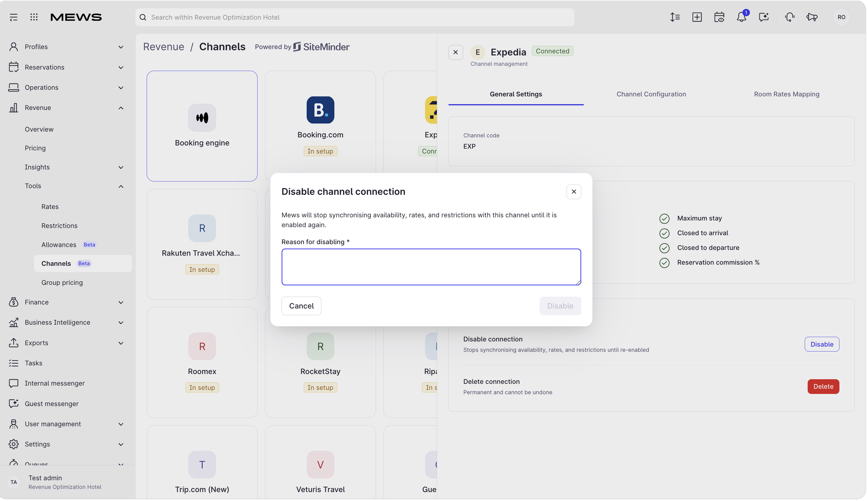Screen dimensions: 868x501
Task: Click the Rakuten Travel R avatar icon
Action: (x=202, y=228)
